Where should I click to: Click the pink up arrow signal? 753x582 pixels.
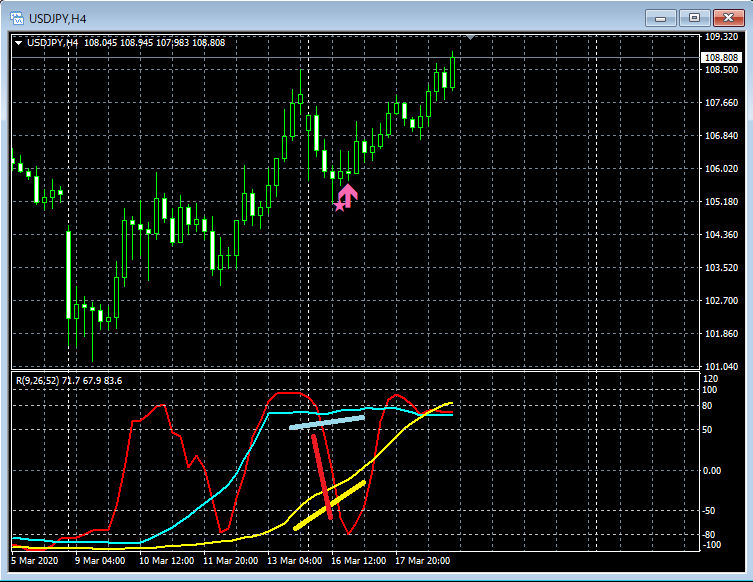point(347,195)
